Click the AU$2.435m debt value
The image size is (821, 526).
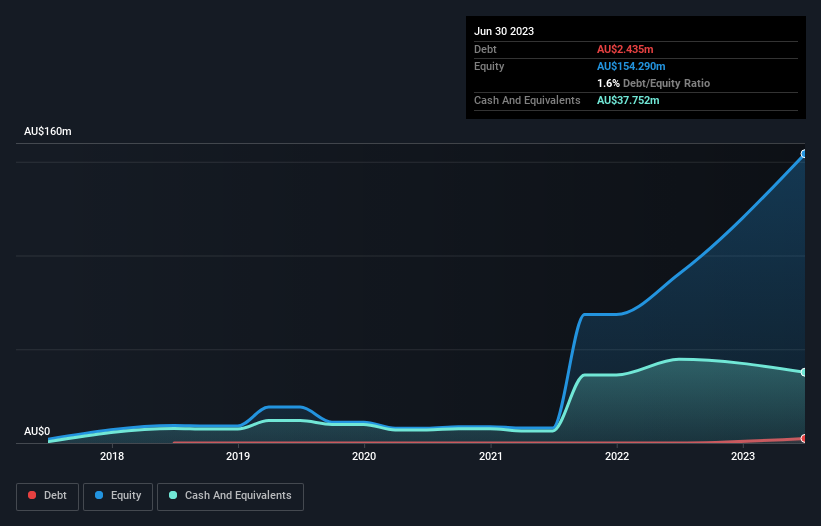pyautogui.click(x=625, y=49)
